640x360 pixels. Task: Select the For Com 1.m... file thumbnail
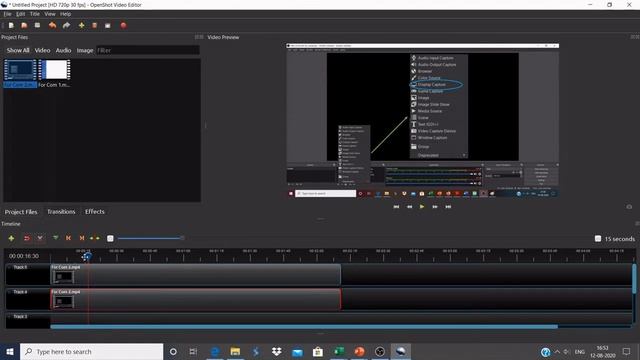pos(55,70)
